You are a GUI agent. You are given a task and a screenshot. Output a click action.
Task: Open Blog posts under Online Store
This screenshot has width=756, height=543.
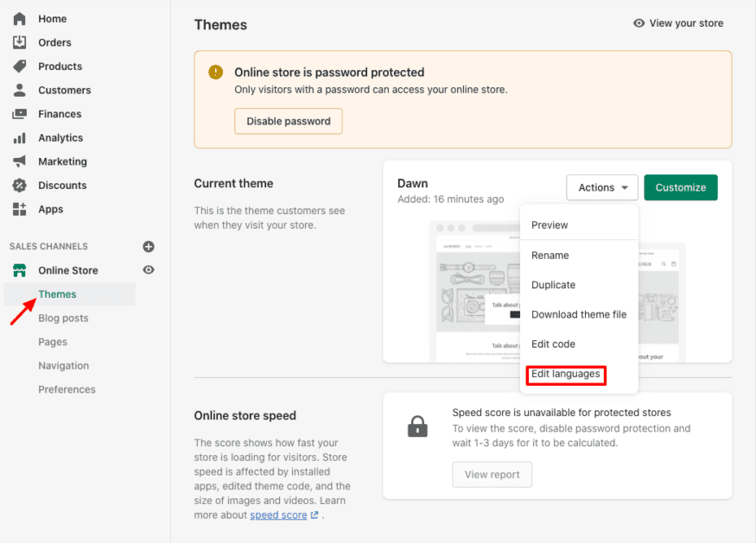63,318
